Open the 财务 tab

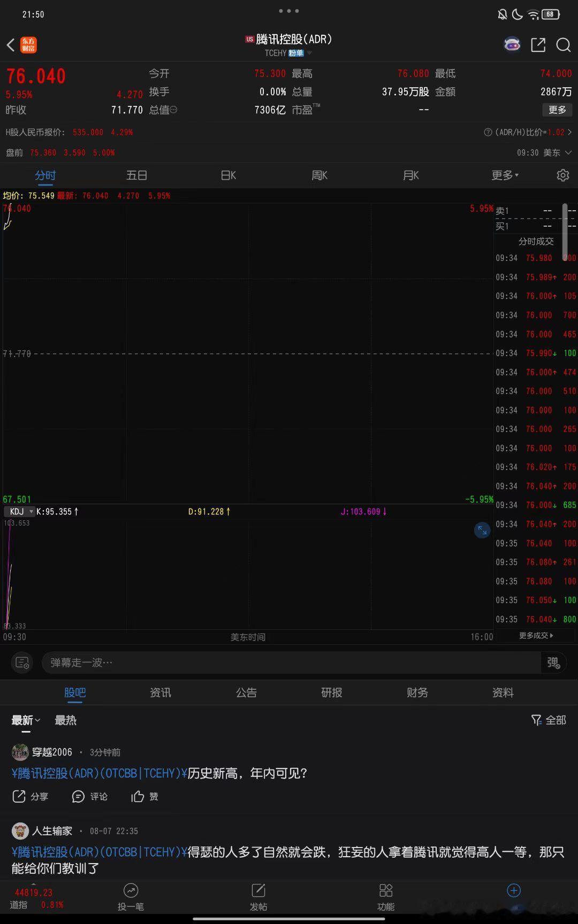click(x=417, y=692)
